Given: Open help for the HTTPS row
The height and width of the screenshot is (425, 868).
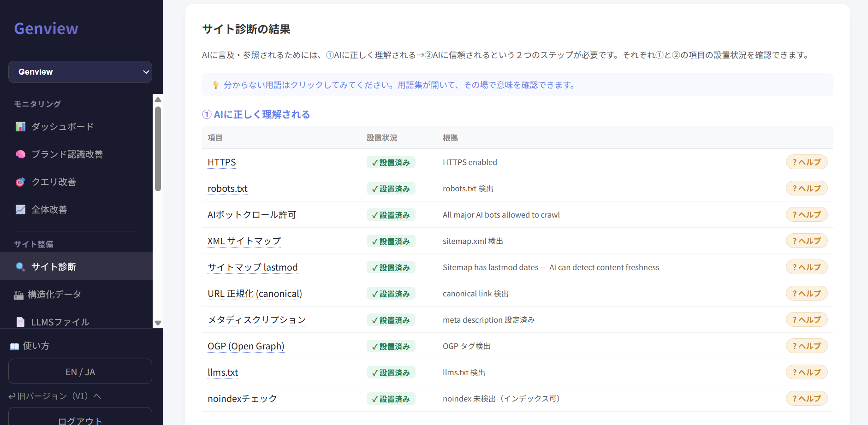Looking at the screenshot, I should (x=807, y=162).
